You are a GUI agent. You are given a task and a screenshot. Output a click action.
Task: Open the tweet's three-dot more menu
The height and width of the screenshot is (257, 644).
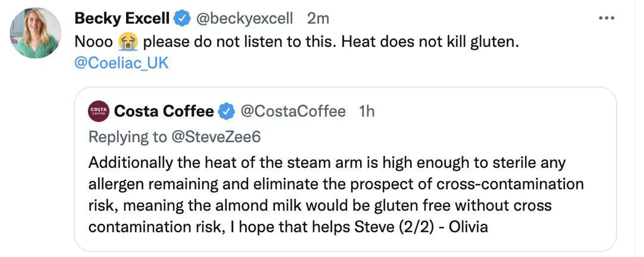[606, 18]
